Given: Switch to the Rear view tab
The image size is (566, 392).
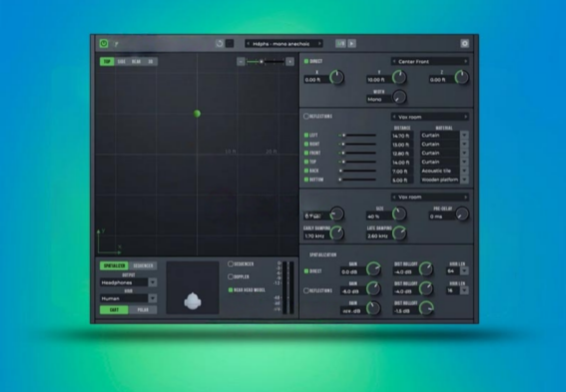Looking at the screenshot, I should (x=136, y=62).
